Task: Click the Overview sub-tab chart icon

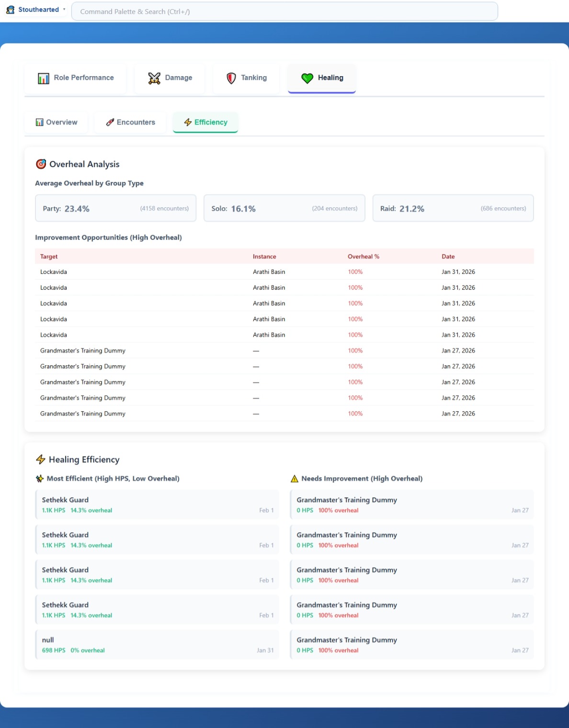Action: pos(40,123)
